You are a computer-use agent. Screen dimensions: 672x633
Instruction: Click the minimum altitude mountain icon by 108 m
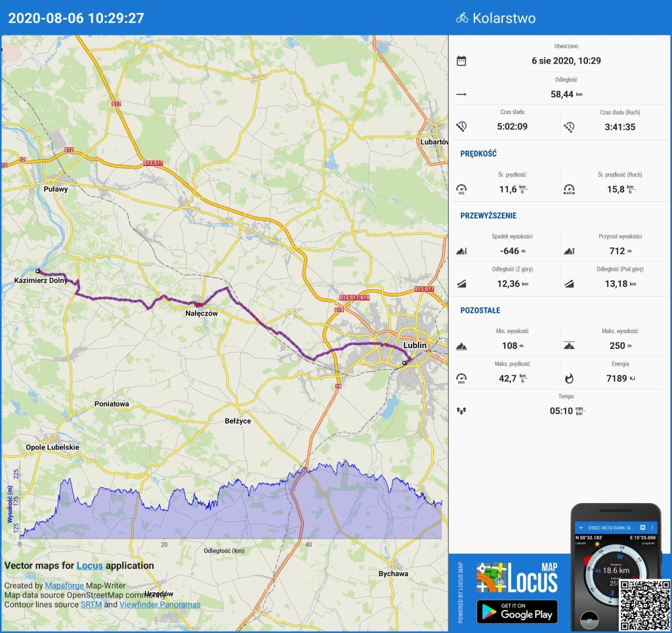tap(461, 346)
